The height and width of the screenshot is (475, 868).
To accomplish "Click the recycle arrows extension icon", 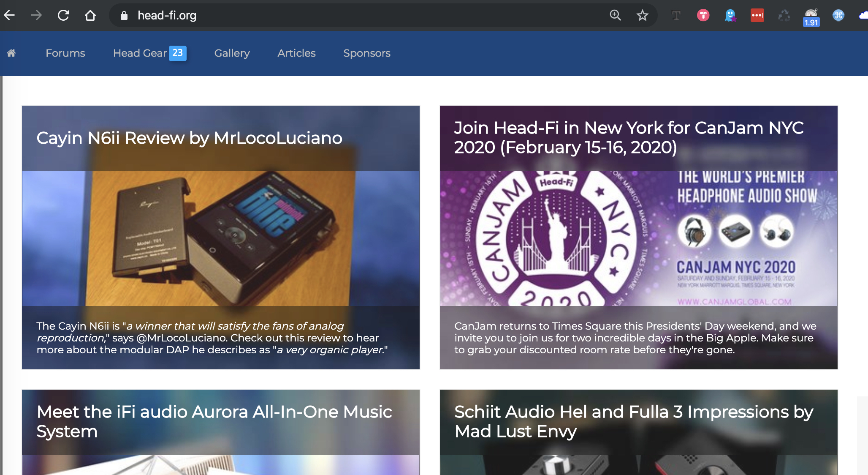I will tap(784, 16).
